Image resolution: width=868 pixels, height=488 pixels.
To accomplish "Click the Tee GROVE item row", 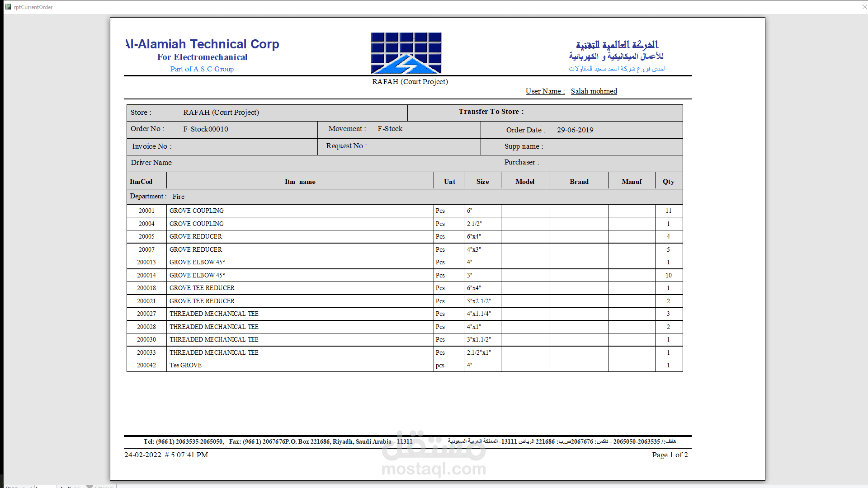I will tap(185, 365).
